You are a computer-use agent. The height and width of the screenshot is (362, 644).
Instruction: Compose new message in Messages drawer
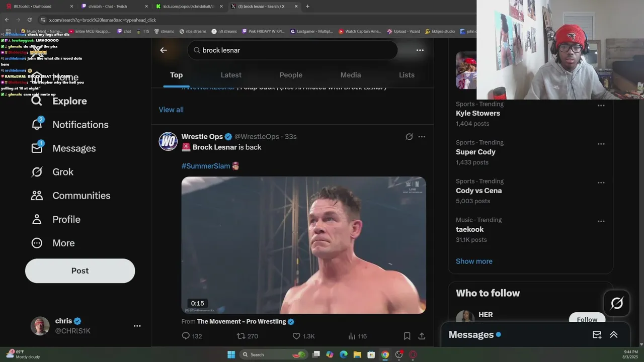point(597,335)
